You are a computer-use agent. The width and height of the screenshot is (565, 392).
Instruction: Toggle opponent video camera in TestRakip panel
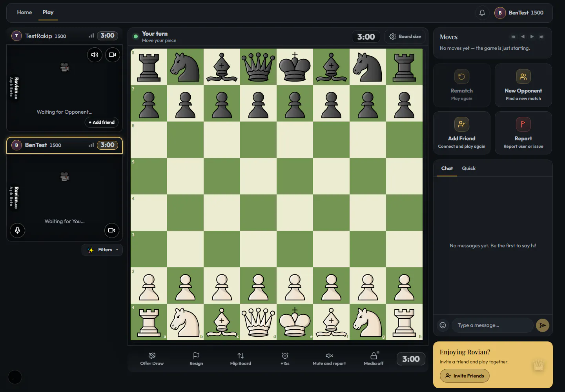[113, 55]
